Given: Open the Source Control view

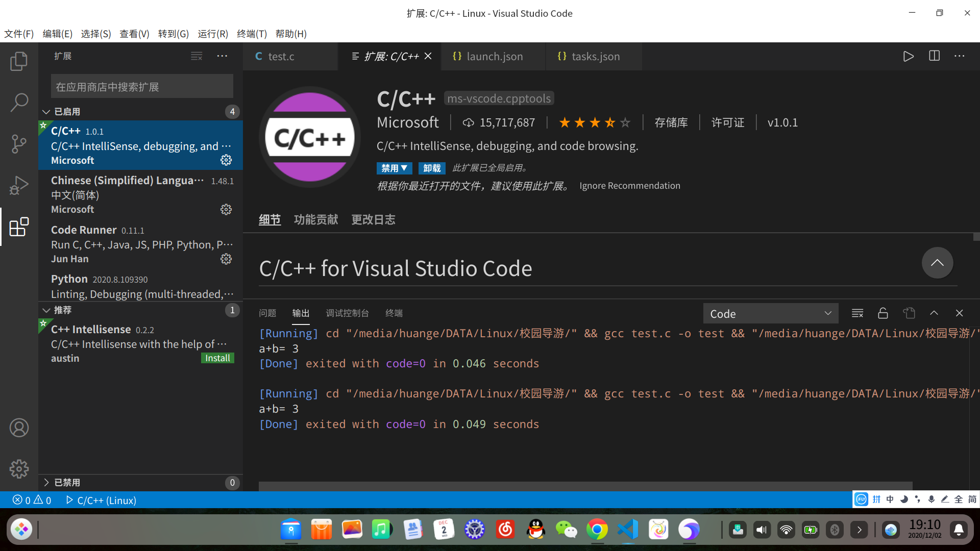Looking at the screenshot, I should click(19, 144).
